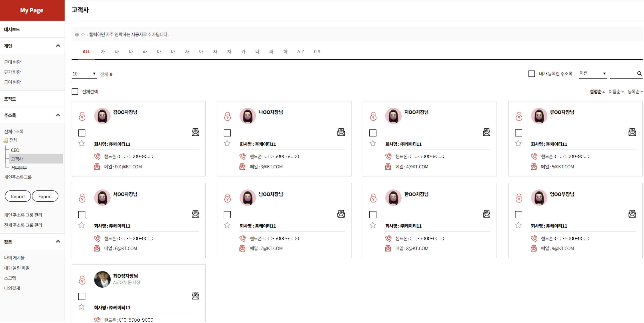
Task: Click envelope icon next to 9@KT.COM
Action: pyautogui.click(x=534, y=249)
